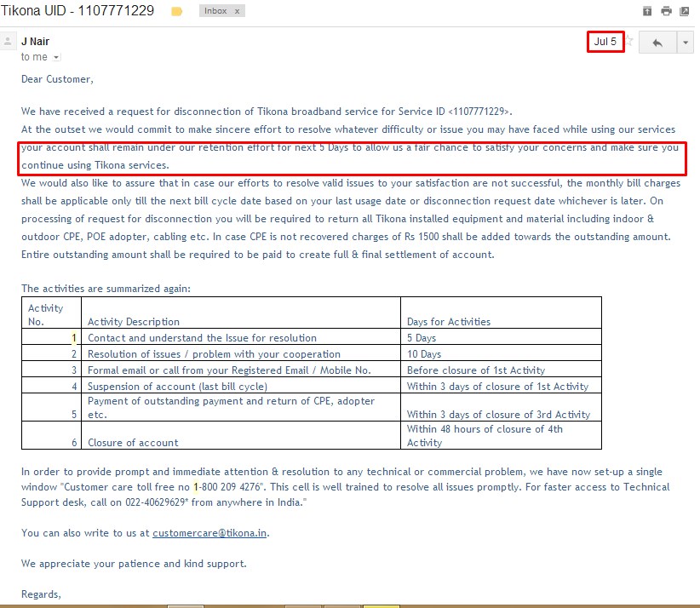
Task: Click email subject Tikona UID - 1107771229
Action: (77, 11)
